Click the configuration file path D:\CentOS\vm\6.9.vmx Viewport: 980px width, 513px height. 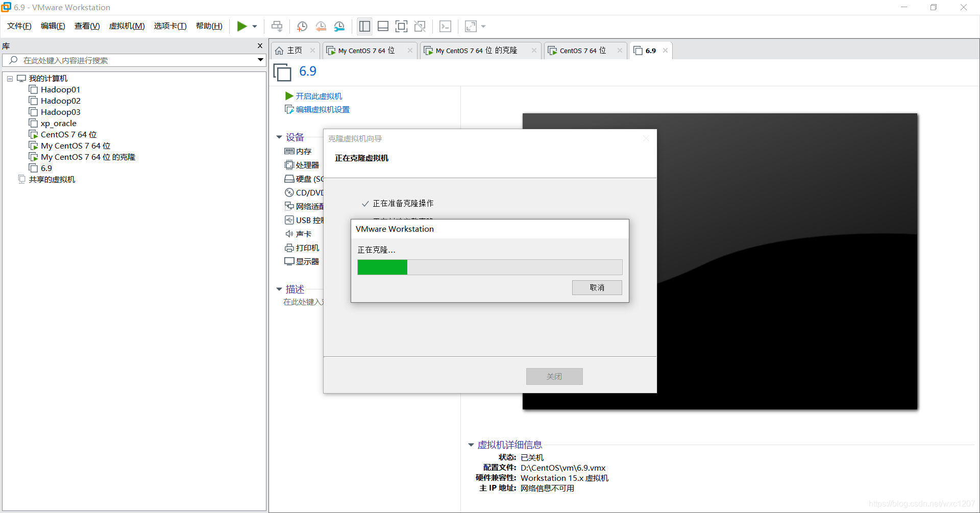(x=563, y=468)
